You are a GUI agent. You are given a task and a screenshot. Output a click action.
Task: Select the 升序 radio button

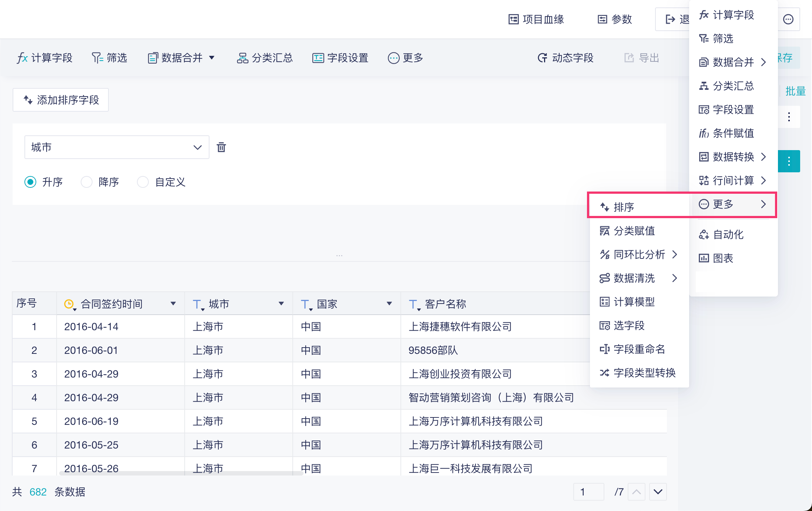30,182
